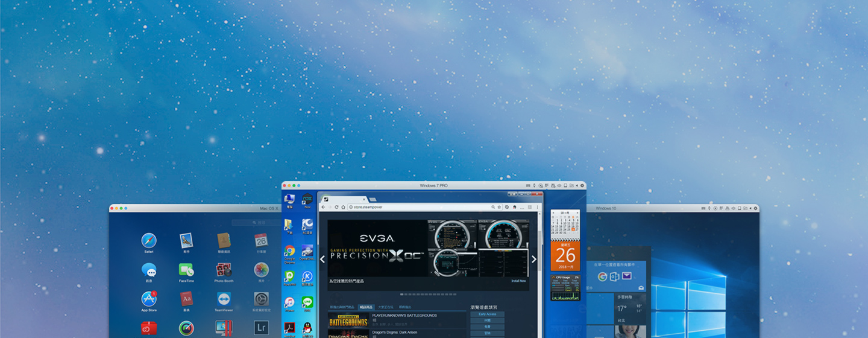Click the Early Access category button
The width and height of the screenshot is (868, 338).
click(487, 314)
